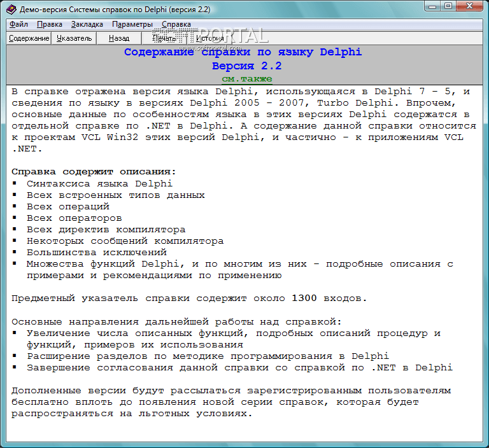Close the help window
The height and width of the screenshot is (448, 489).
pos(469,6)
